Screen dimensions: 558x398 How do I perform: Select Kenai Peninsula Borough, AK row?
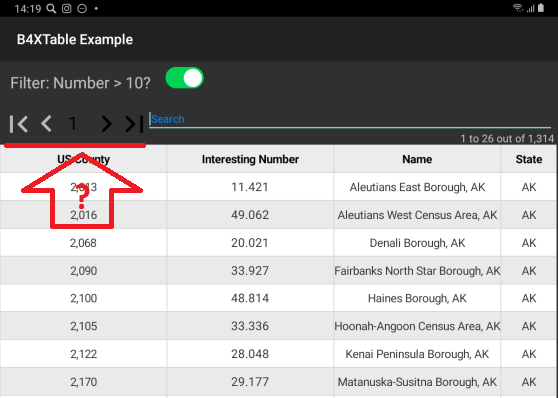point(279,354)
